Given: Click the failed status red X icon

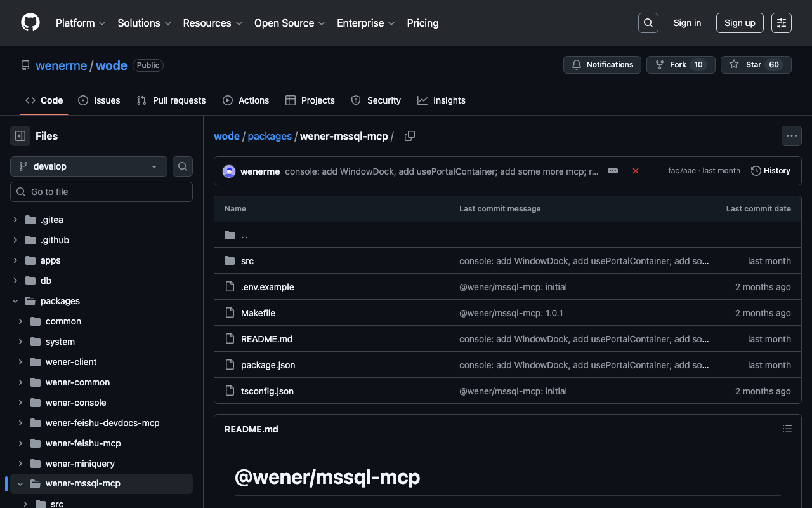Looking at the screenshot, I should 635,171.
